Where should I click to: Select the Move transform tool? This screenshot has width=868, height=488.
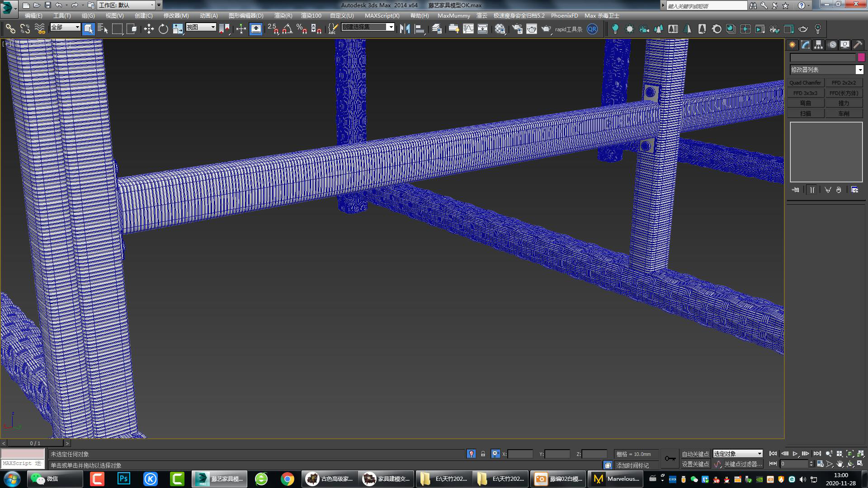pyautogui.click(x=149, y=29)
